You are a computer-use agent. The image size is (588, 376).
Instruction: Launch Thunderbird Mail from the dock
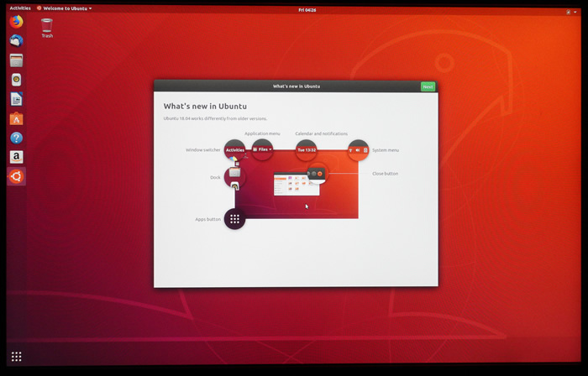tap(16, 41)
